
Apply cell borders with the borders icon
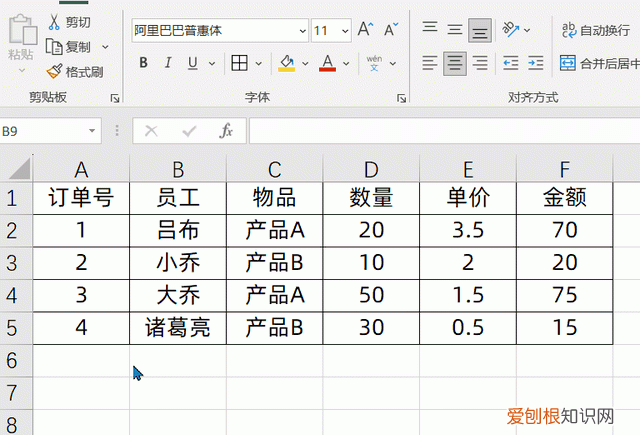[240, 63]
